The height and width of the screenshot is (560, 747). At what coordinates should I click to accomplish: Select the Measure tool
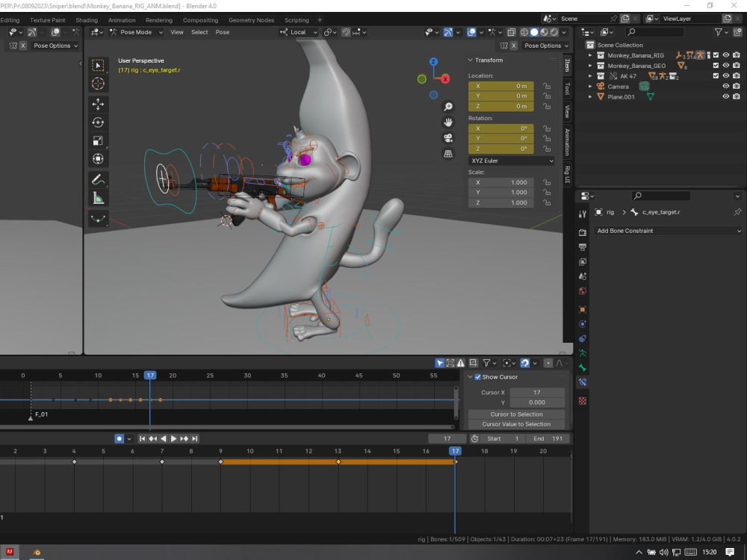[x=98, y=198]
